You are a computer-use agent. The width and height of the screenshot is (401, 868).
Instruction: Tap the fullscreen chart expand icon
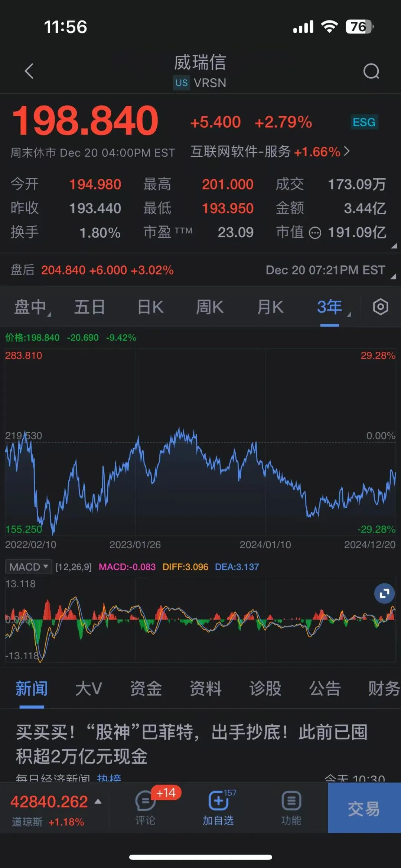(384, 593)
